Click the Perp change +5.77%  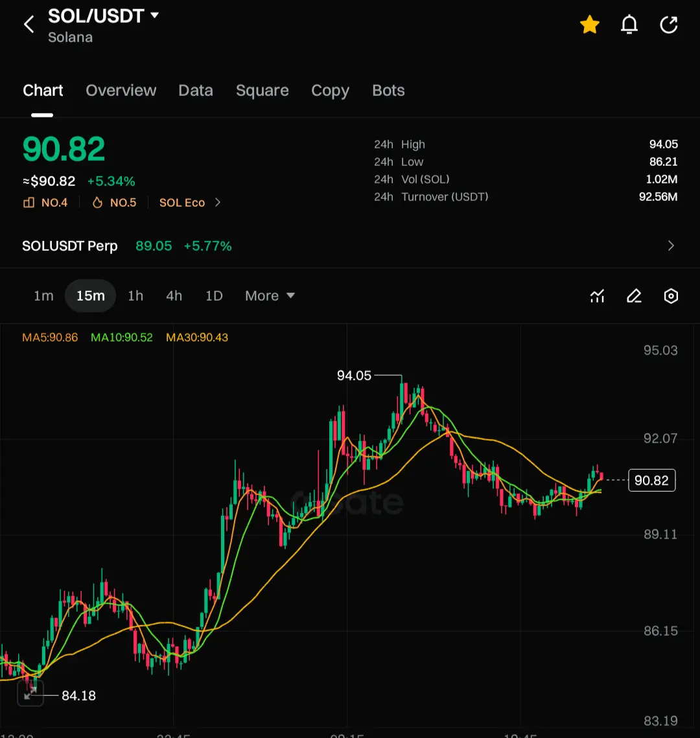tap(207, 246)
